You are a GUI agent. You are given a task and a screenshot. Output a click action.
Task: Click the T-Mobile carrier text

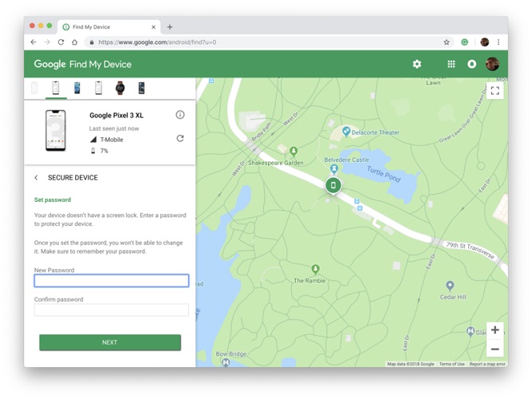112,140
